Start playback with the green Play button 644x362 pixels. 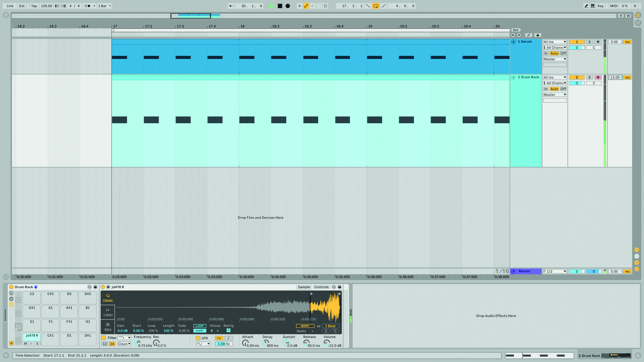272,6
